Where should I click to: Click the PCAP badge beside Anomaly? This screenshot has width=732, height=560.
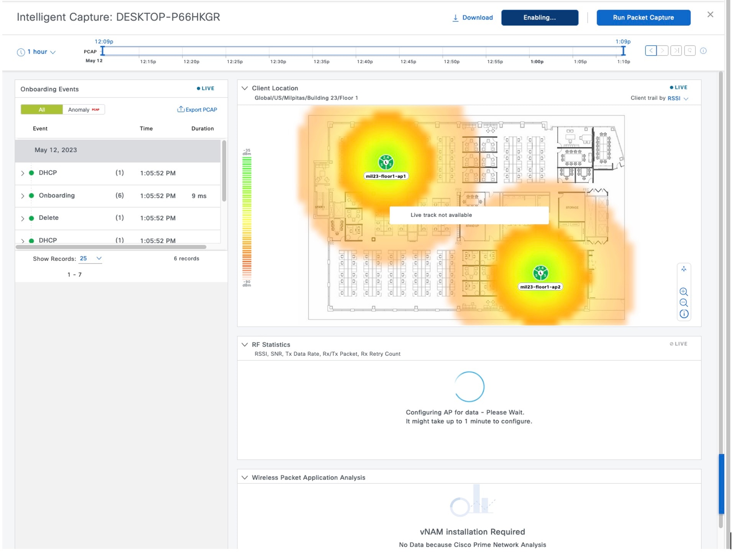tap(95, 110)
